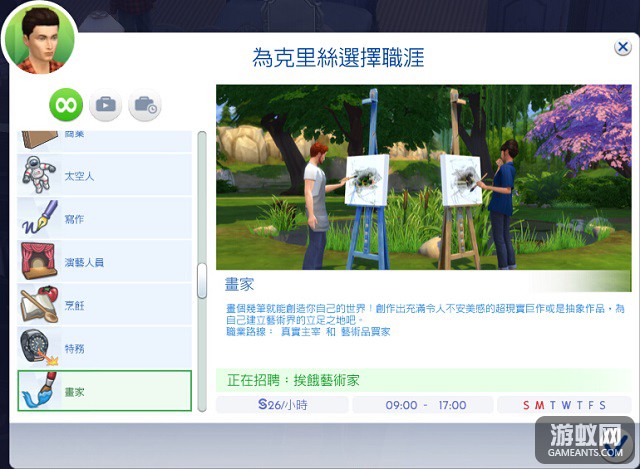Click the §26/小時 hourly pay field
Viewport: 640px width, 469px height.
click(282, 405)
